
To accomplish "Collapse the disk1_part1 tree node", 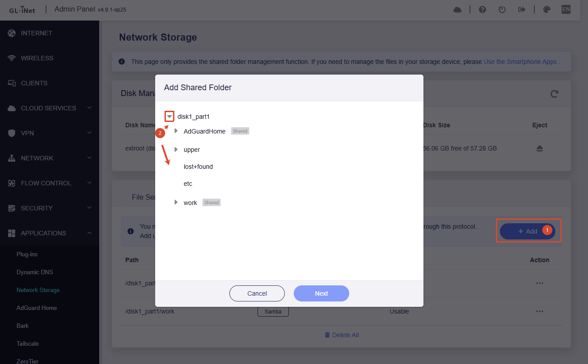I will tap(169, 117).
